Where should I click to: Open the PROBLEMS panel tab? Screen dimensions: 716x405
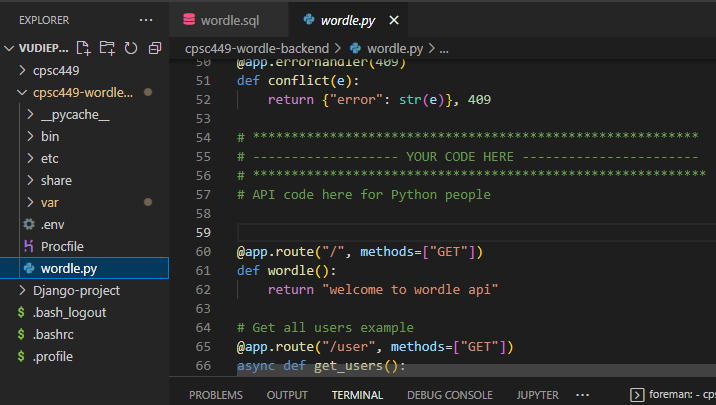tap(216, 395)
